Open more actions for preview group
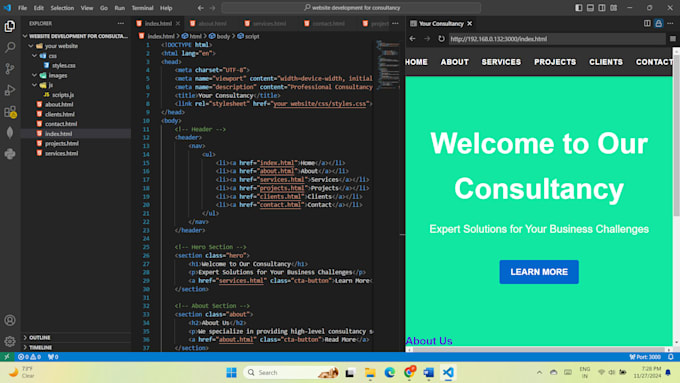The width and height of the screenshot is (680, 383). point(670,23)
